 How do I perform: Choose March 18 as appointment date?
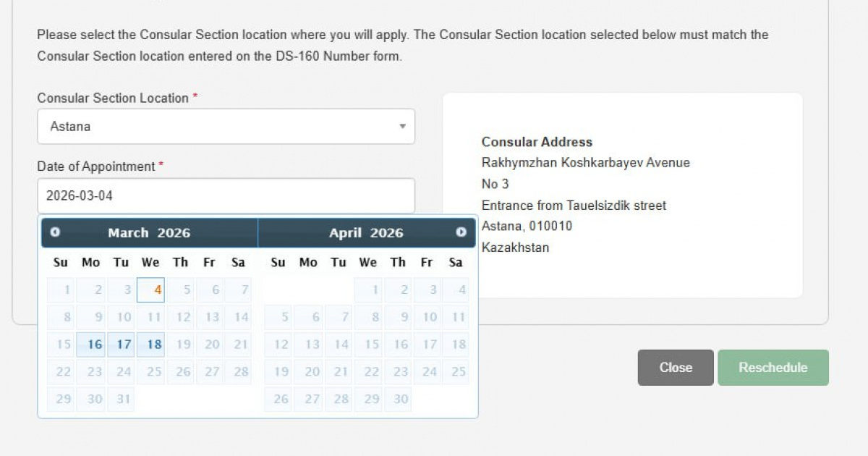(151, 345)
